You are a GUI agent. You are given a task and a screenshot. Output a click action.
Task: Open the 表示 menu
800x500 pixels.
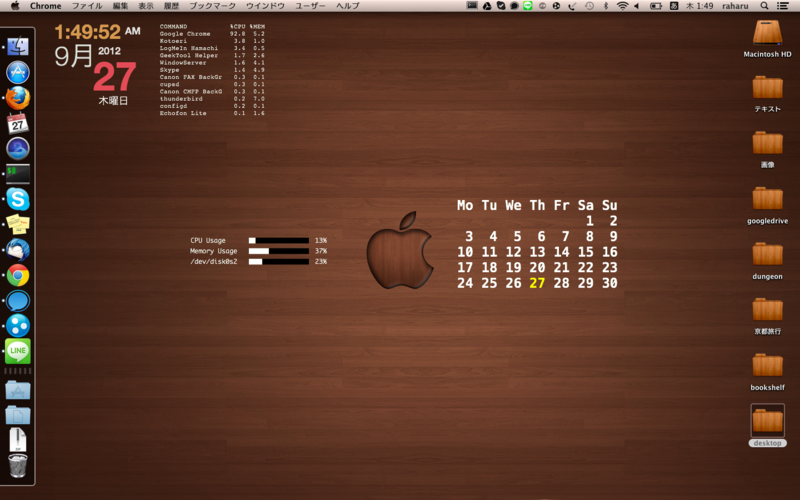click(x=146, y=6)
